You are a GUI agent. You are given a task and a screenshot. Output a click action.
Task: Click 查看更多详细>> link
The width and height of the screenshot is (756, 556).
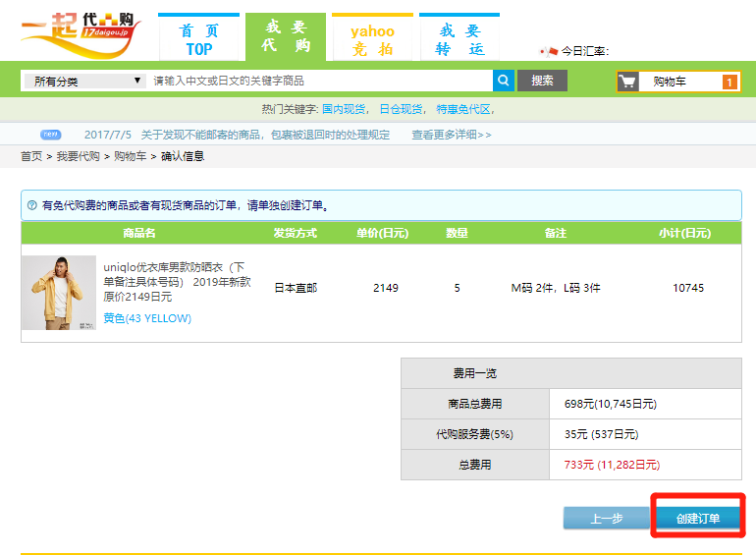[452, 135]
